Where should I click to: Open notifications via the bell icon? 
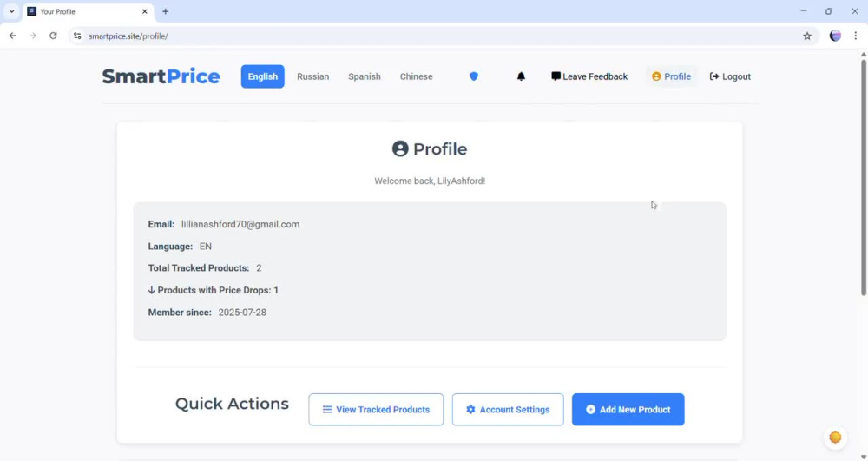(x=521, y=76)
